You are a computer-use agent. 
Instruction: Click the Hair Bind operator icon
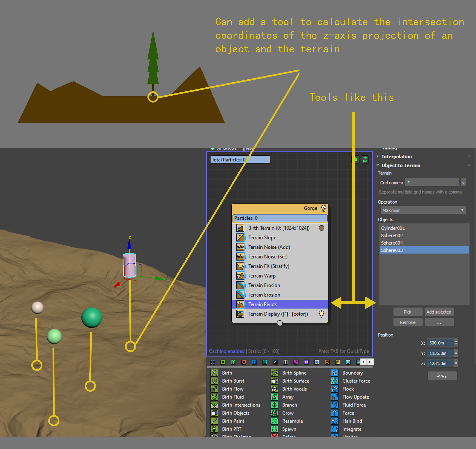[x=334, y=421]
